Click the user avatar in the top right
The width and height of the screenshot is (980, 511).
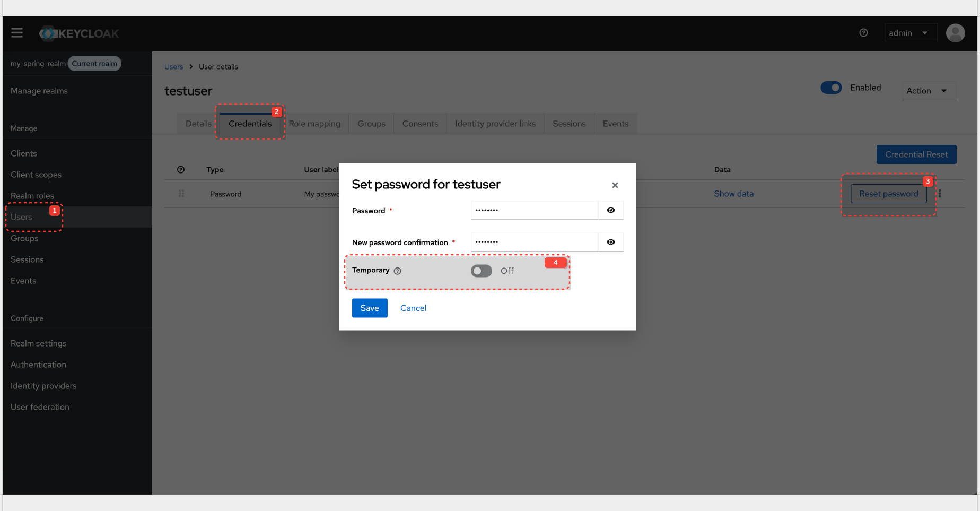click(x=955, y=32)
